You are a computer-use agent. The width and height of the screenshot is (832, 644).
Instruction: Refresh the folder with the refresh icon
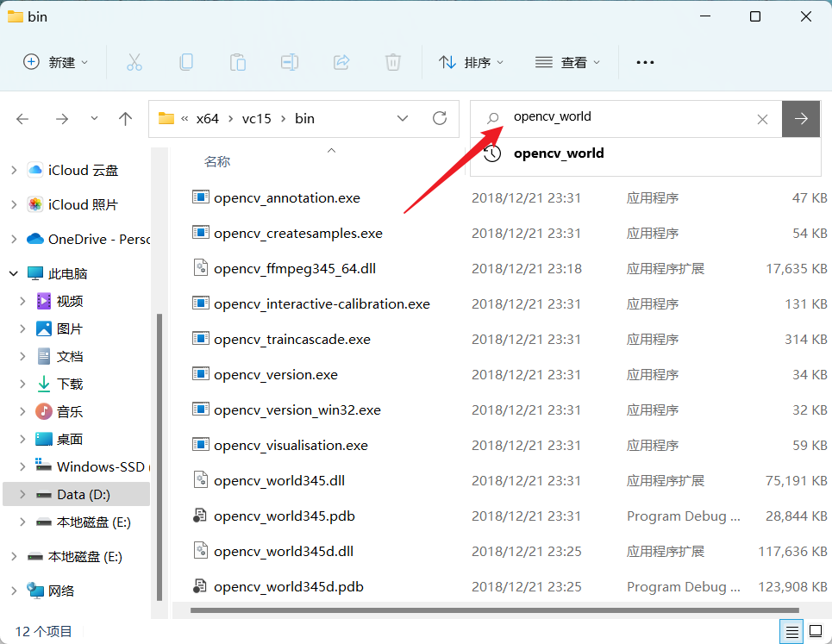439,118
